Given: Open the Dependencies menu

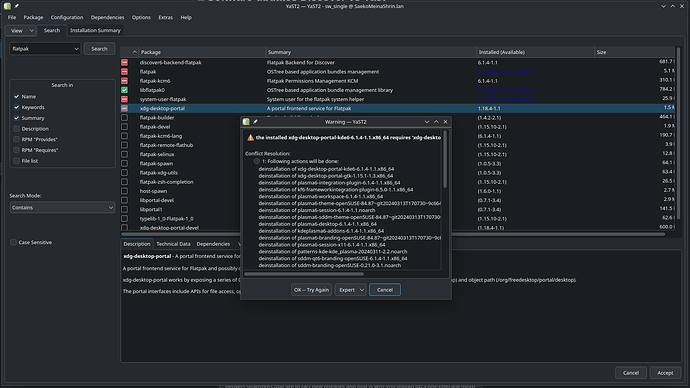Looking at the screenshot, I should [107, 18].
